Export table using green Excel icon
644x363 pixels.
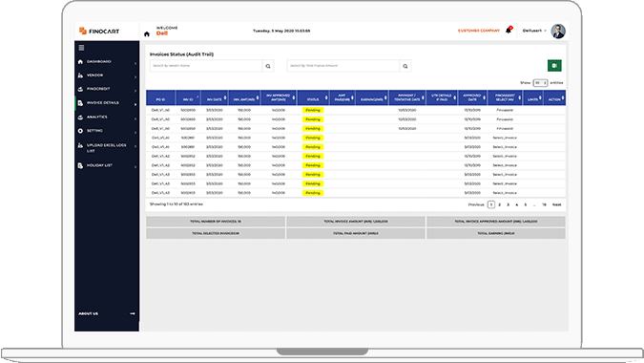[554, 66]
